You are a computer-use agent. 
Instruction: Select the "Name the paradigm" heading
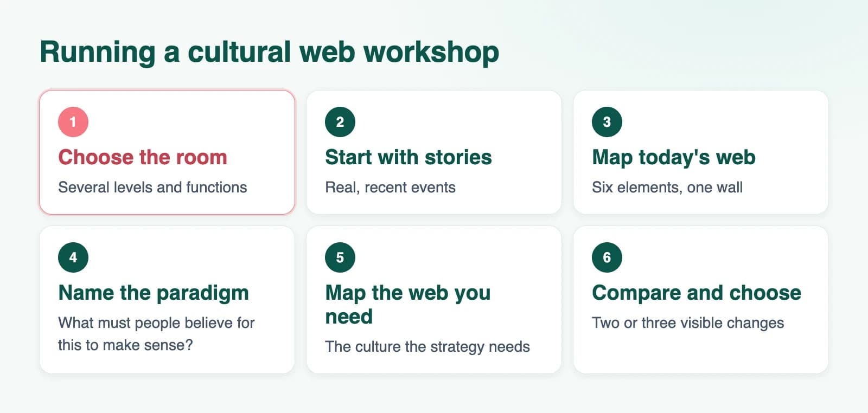(154, 293)
